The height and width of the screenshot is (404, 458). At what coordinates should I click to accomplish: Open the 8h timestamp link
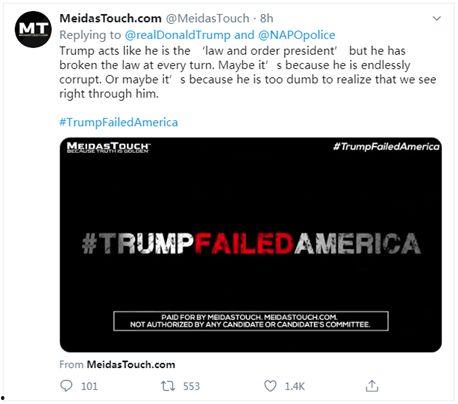click(267, 18)
